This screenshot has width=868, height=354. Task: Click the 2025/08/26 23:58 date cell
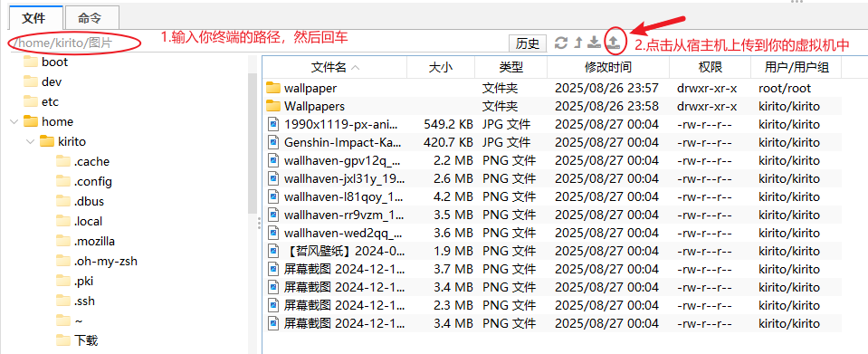pyautogui.click(x=606, y=106)
